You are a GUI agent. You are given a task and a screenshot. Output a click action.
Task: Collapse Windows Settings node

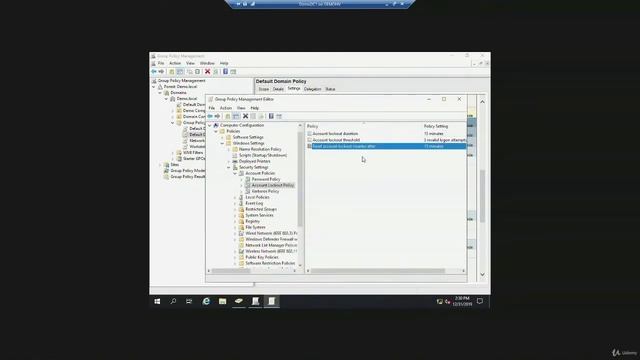point(222,143)
